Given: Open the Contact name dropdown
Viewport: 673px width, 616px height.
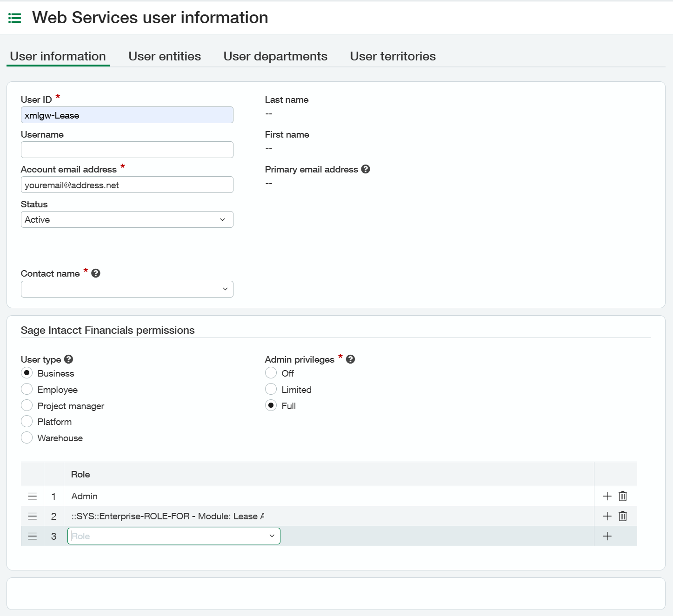Looking at the screenshot, I should pos(127,289).
